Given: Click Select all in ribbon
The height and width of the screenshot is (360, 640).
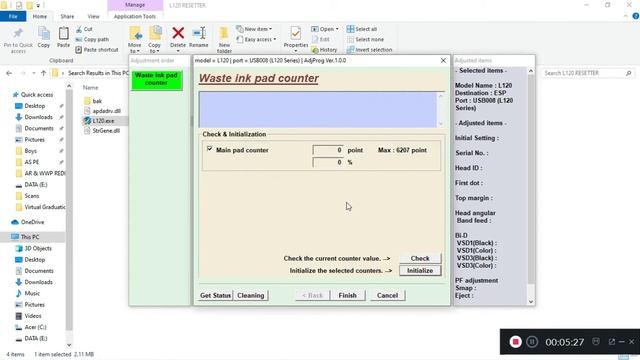Looking at the screenshot, I should tap(362, 29).
